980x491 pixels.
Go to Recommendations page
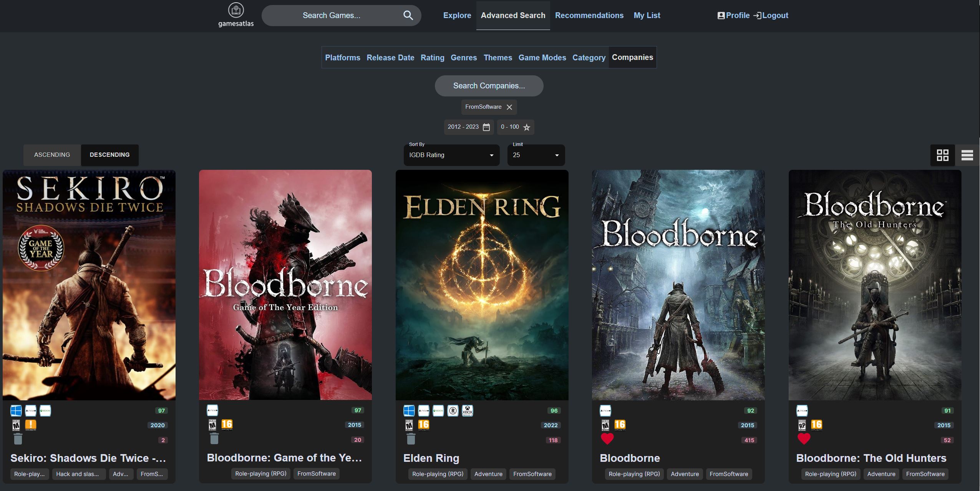click(589, 15)
